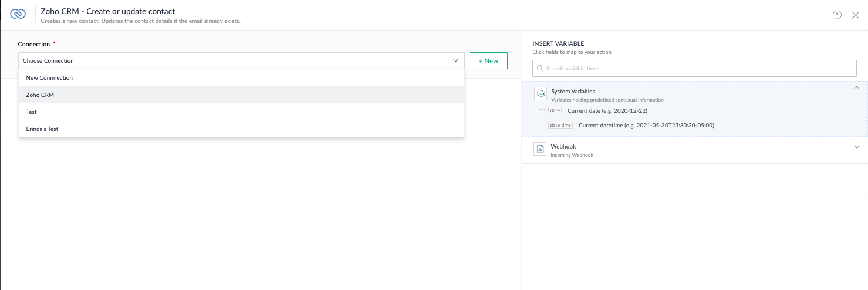
Task: Click the date time type tag
Action: pos(560,125)
